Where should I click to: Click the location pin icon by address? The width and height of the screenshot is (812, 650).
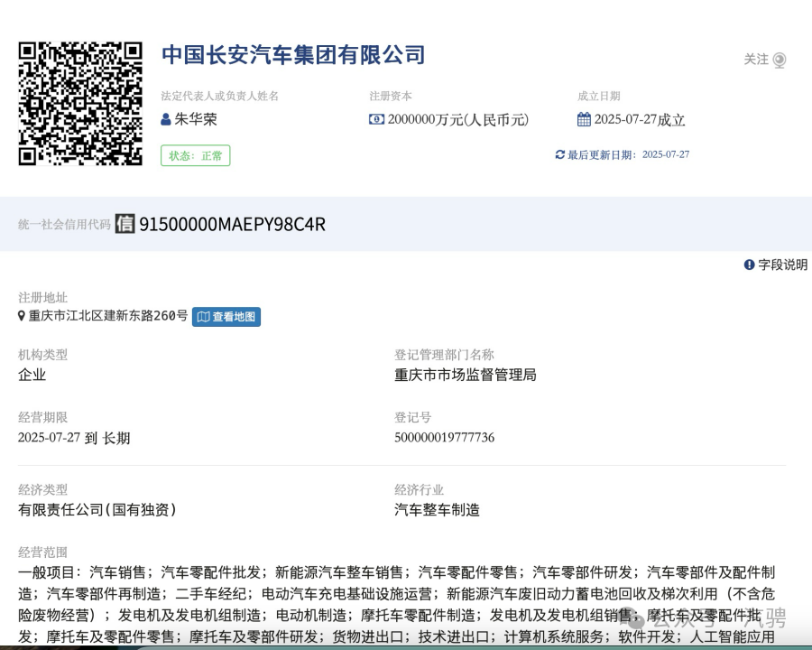click(22, 316)
